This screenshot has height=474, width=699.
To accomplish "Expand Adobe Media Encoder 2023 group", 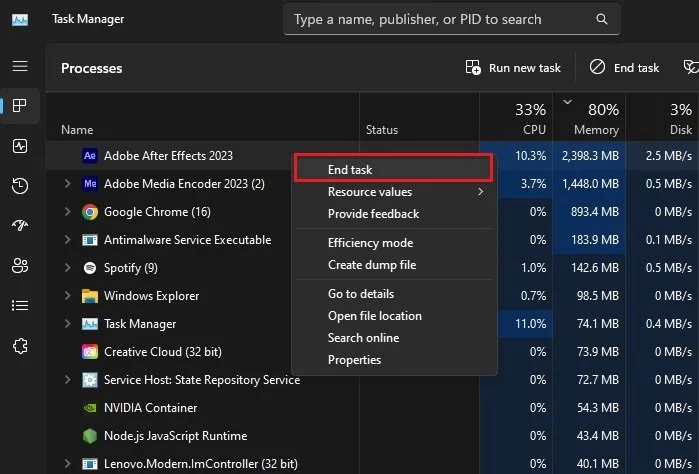I will pyautogui.click(x=67, y=184).
